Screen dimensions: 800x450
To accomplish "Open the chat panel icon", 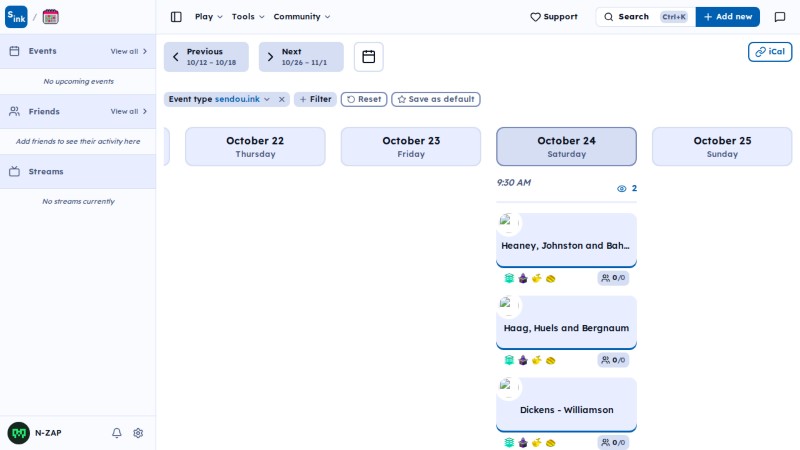I will tap(780, 17).
